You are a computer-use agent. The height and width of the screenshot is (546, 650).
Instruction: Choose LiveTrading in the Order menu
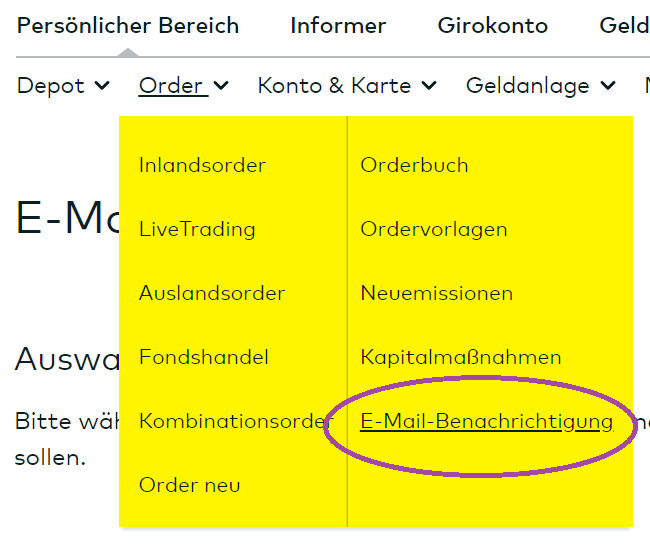tap(197, 229)
